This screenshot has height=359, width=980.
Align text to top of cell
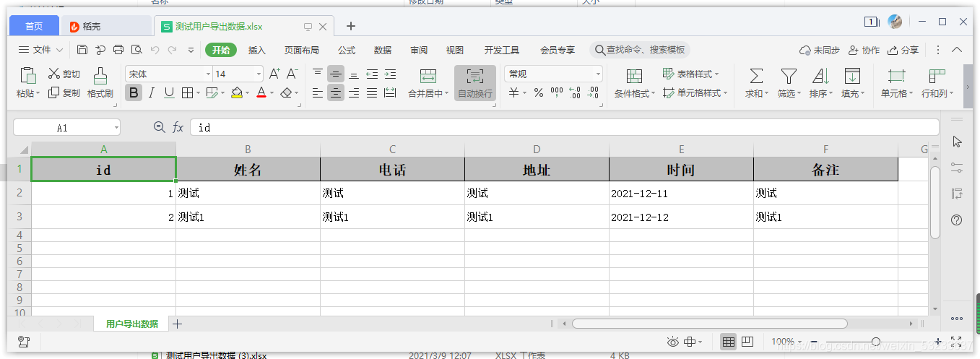click(318, 74)
